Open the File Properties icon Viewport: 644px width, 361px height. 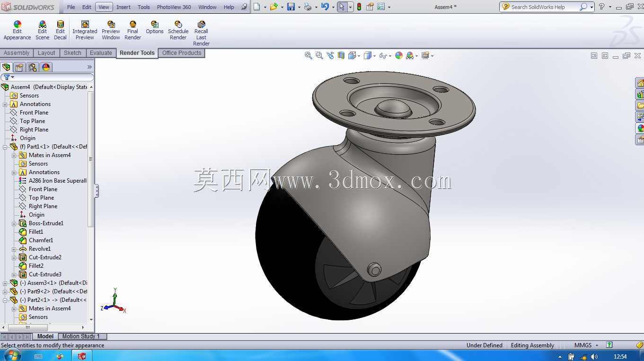point(370,7)
